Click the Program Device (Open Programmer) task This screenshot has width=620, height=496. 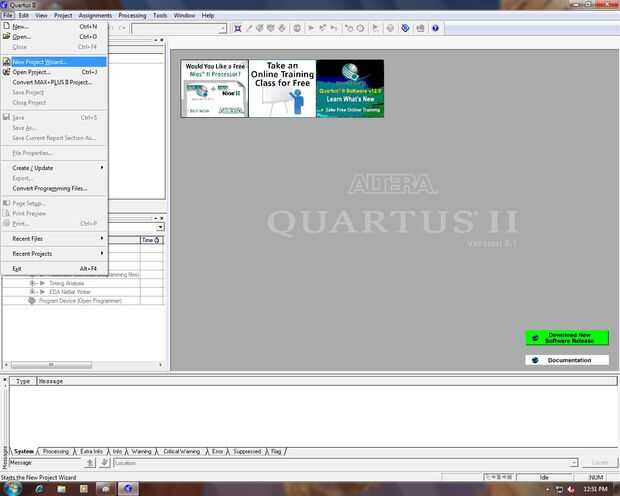tap(80, 301)
